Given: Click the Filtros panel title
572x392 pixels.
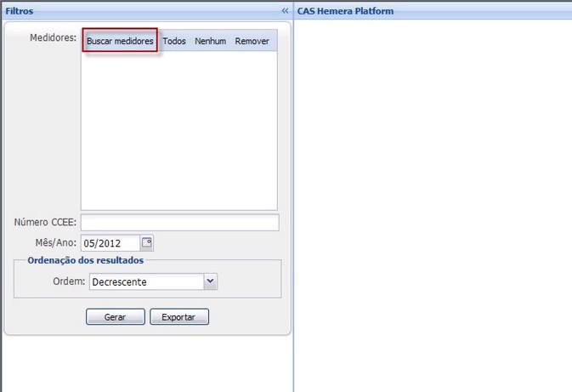Looking at the screenshot, I should (x=20, y=11).
